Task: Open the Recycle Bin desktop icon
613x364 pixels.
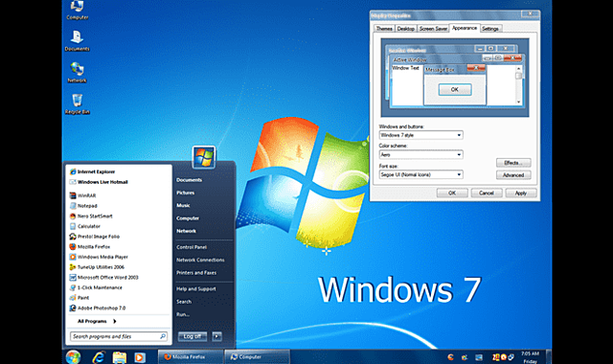Action: [77, 104]
